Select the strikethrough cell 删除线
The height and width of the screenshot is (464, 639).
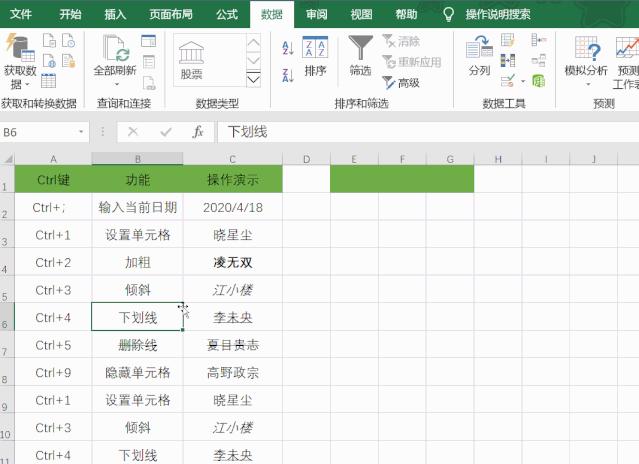[138, 345]
